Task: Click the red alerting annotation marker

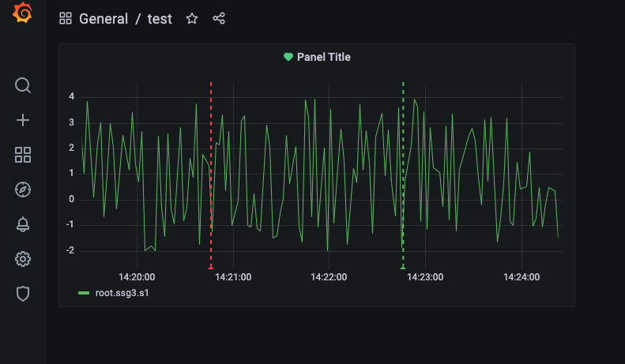Action: click(x=211, y=268)
